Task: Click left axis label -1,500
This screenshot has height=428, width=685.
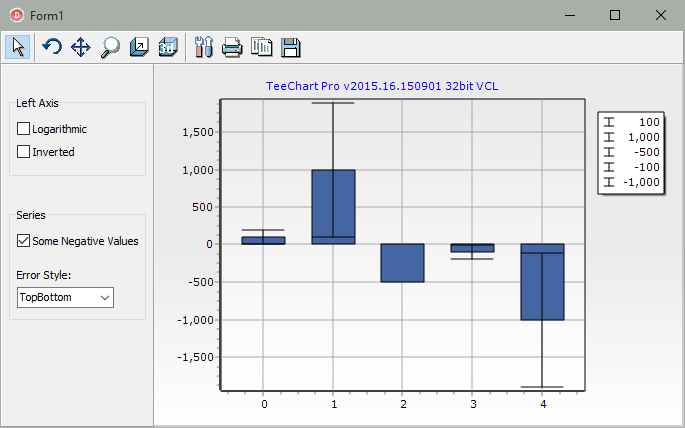Action: 195,357
